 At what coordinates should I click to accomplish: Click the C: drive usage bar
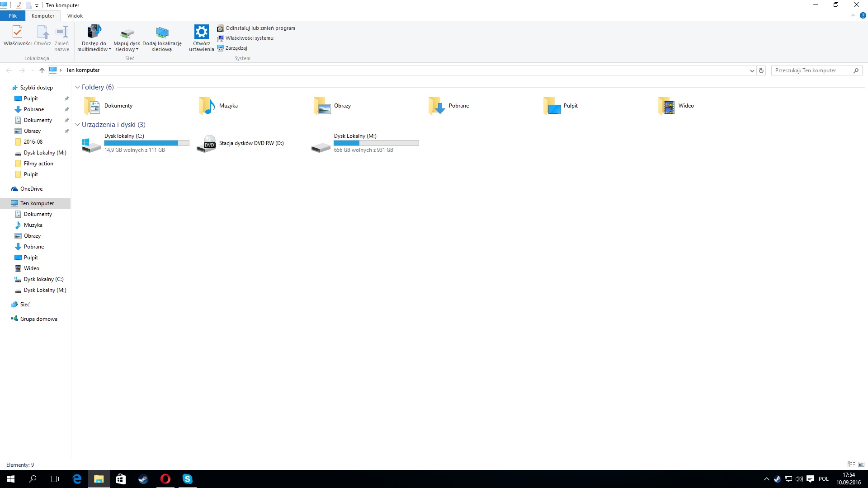[147, 143]
